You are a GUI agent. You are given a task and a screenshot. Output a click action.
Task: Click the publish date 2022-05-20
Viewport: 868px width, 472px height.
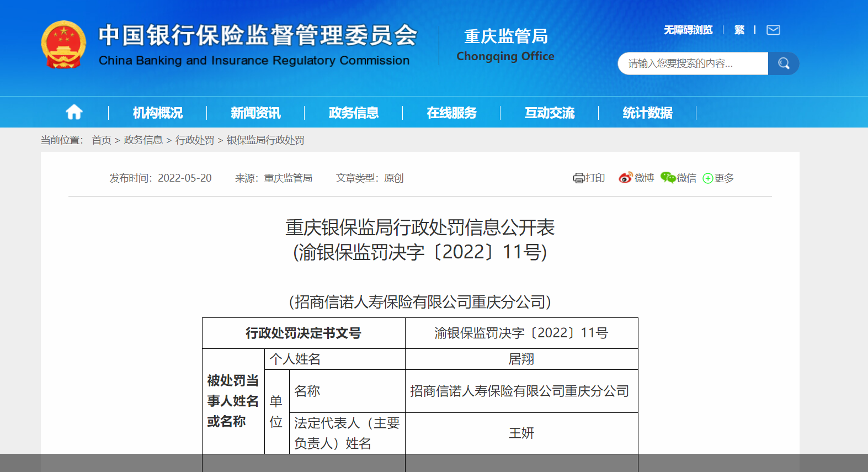(185, 178)
